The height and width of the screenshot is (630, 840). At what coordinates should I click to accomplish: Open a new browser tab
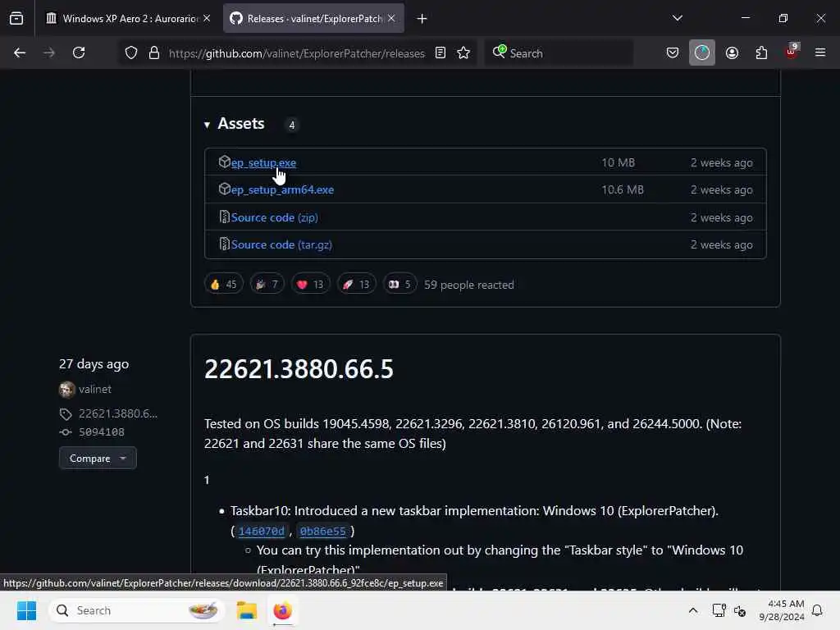tap(422, 19)
